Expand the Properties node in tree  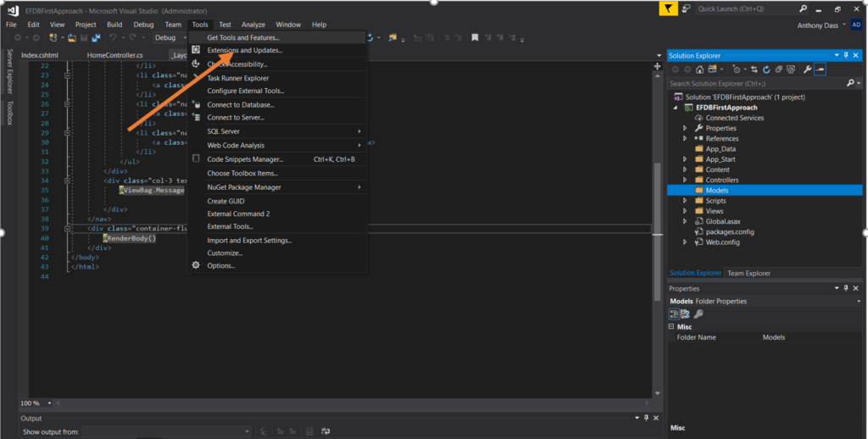[685, 129]
